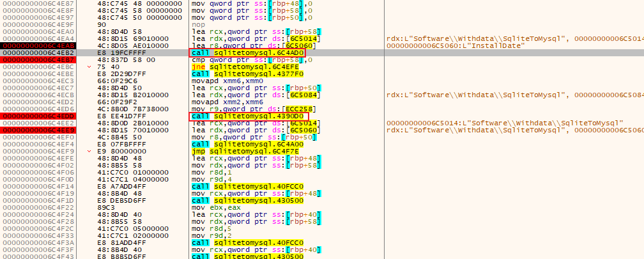Viewport: 644px width, 259px height.
Task: Select mov r9d,2 instruction
Action: click(x=211, y=237)
